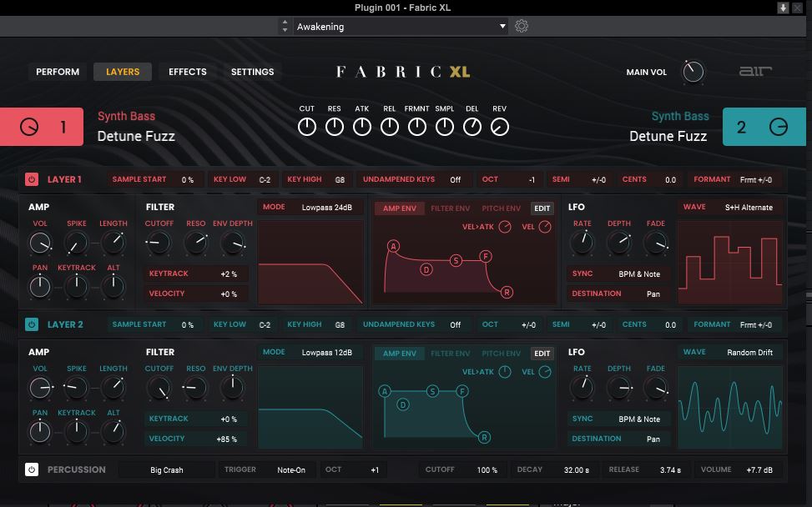Open Layer 1 LFO WAVE S+H Alternate menu
Screen dimensions: 812x507
coord(730,208)
